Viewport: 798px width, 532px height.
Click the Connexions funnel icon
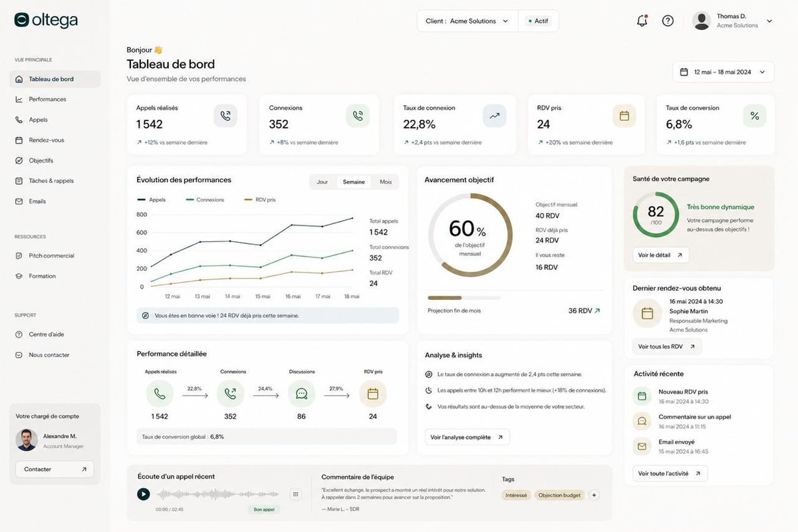tap(230, 394)
